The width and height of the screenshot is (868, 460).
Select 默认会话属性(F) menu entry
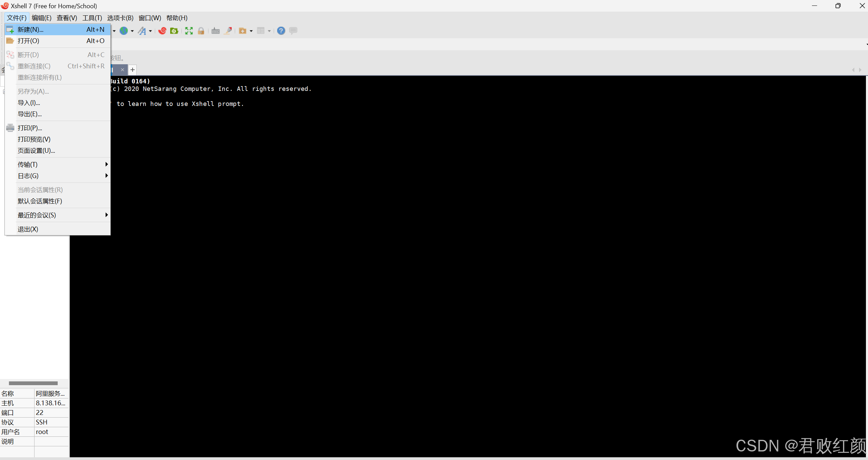coord(58,201)
